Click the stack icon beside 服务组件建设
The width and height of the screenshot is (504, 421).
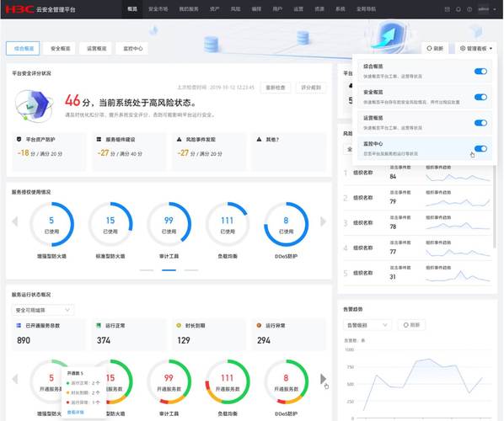click(99, 139)
